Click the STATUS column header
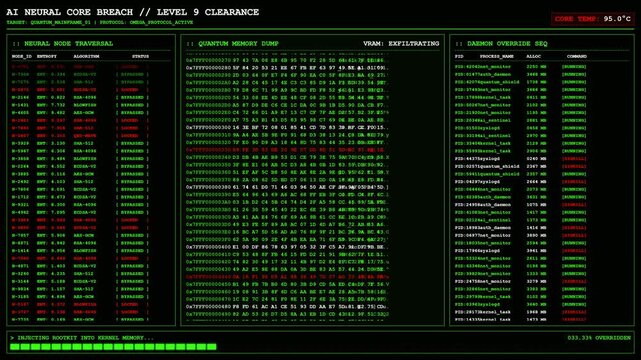The width and height of the screenshot is (641, 360). 140,56
